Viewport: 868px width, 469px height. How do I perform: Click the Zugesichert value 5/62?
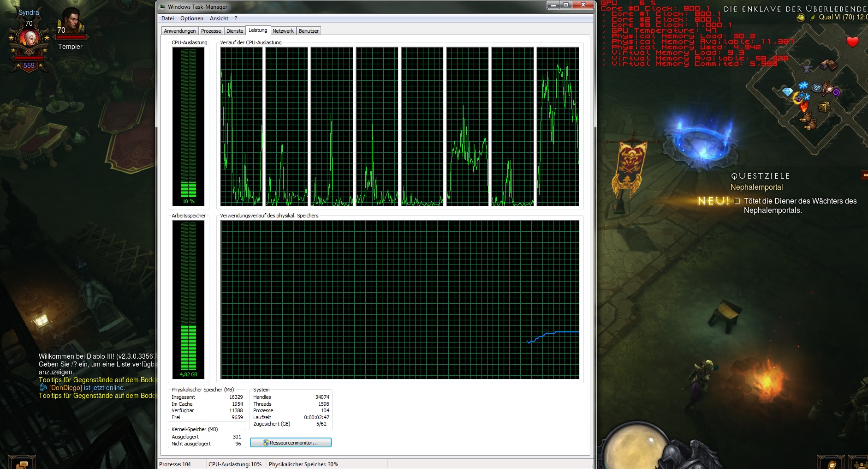321,424
